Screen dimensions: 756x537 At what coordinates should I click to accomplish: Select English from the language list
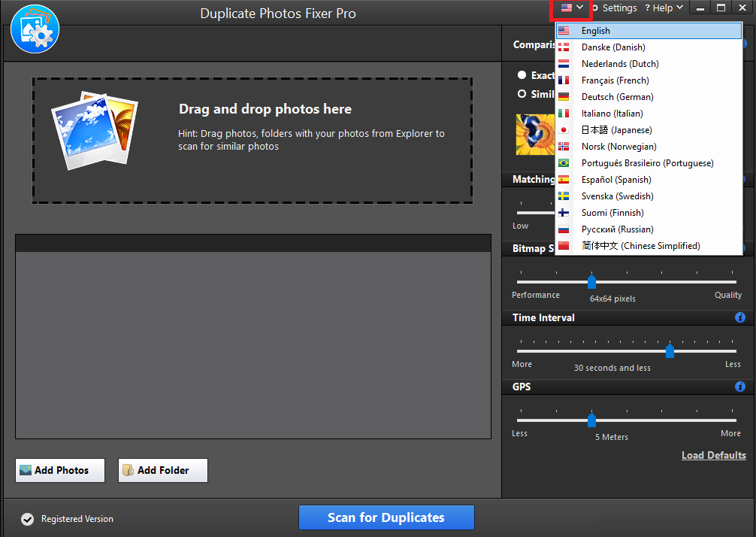[x=649, y=31]
